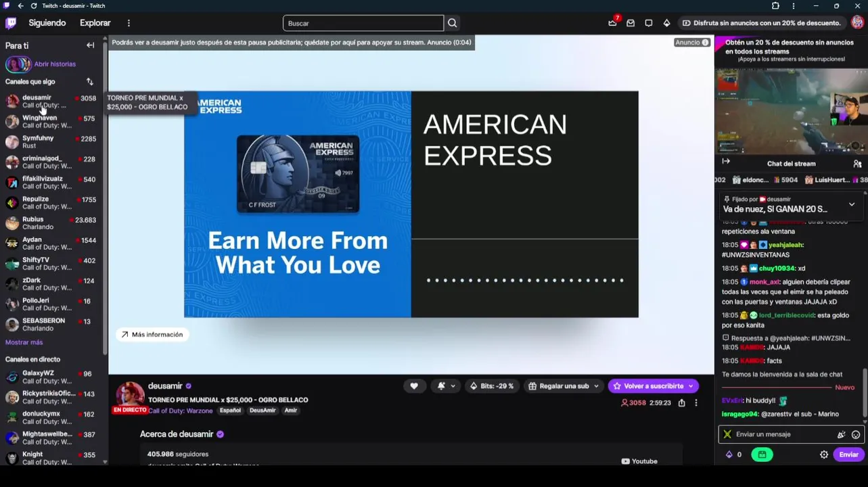
Task: Collapse chat with arrow icon
Action: coord(726,162)
